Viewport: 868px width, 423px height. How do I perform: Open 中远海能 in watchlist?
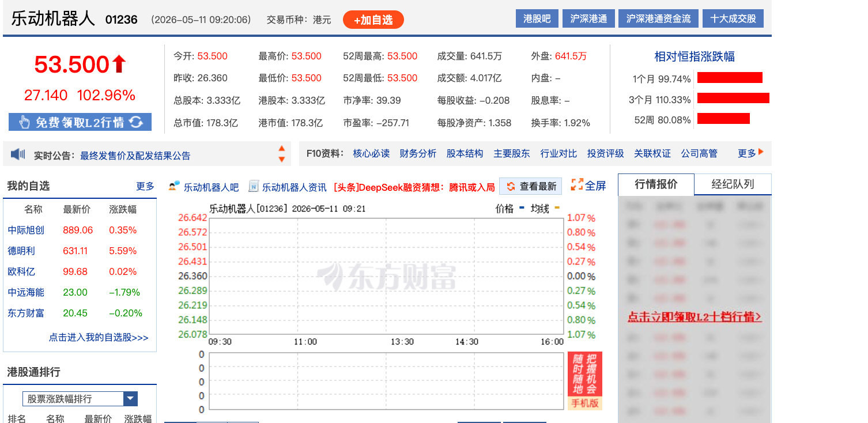tap(26, 292)
